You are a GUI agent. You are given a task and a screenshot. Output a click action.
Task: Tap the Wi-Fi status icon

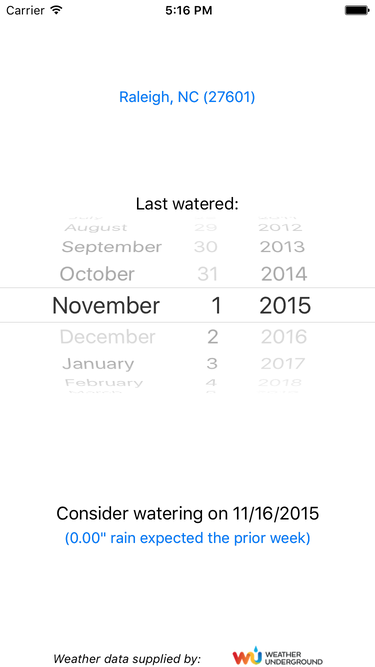(x=56, y=10)
